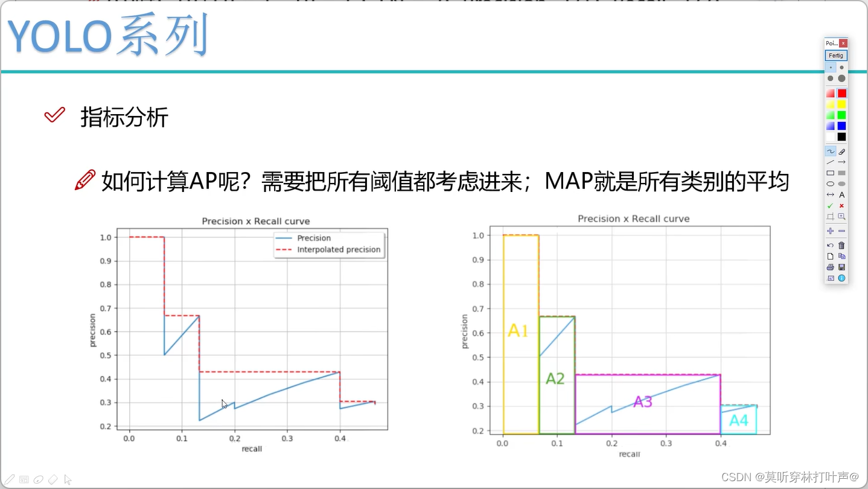Viewport: 868px width, 489px height.
Task: Click the slideshow slide-grid icon at bottom-left
Action: click(24, 479)
